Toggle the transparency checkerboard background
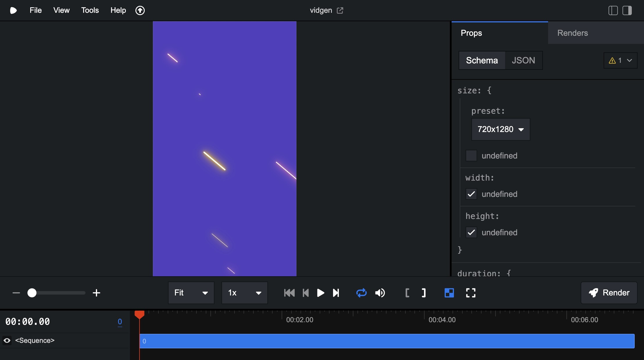Image resolution: width=644 pixels, height=360 pixels. point(449,293)
